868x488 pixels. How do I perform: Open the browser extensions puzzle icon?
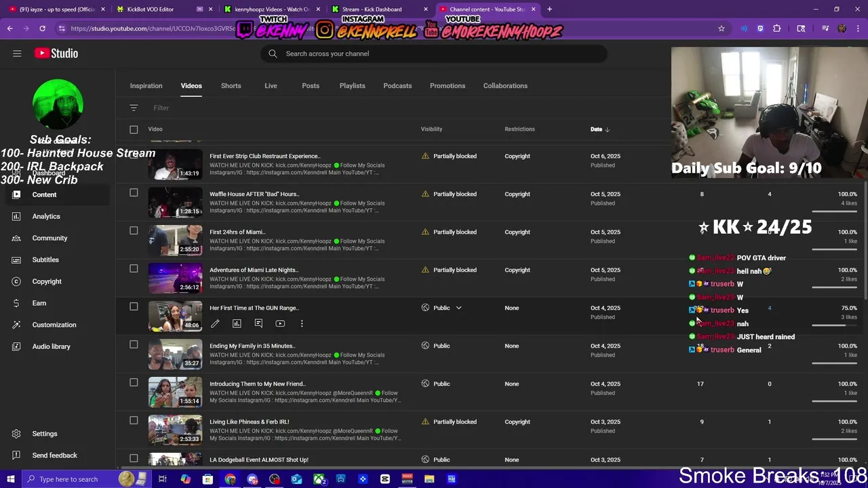coord(777,28)
